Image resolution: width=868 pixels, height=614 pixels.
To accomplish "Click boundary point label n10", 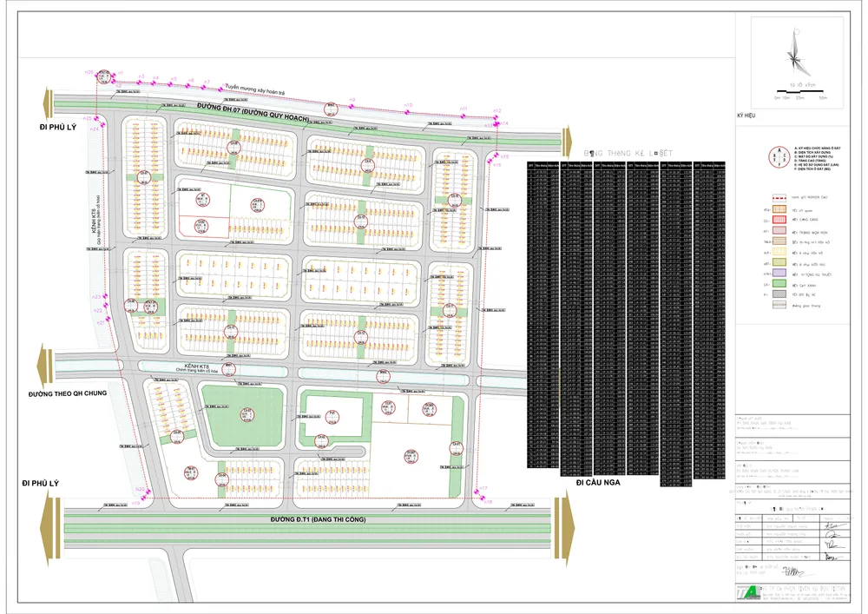I will [408, 104].
